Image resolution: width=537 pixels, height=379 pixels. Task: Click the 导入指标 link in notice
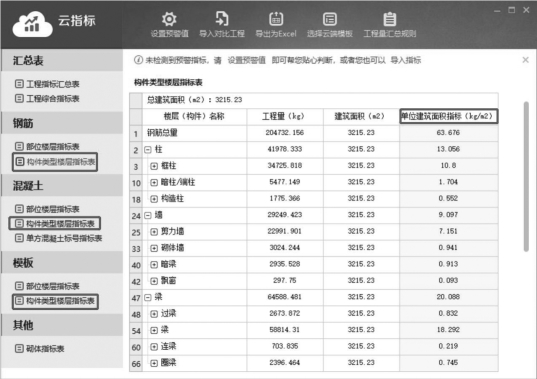tap(405, 60)
